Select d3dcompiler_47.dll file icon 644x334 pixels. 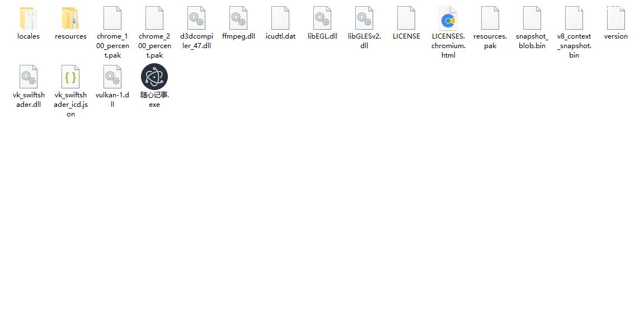pos(196,19)
